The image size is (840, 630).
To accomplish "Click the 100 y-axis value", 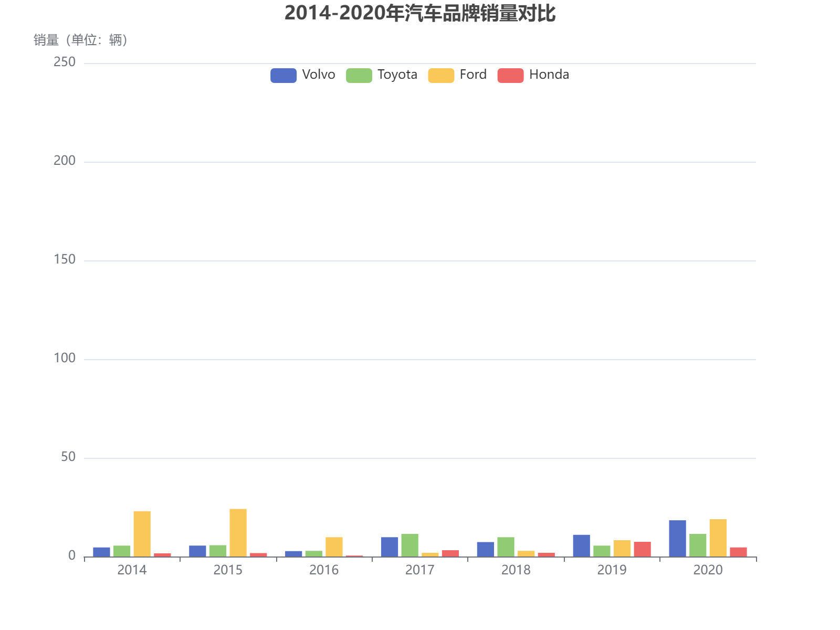I will point(65,358).
